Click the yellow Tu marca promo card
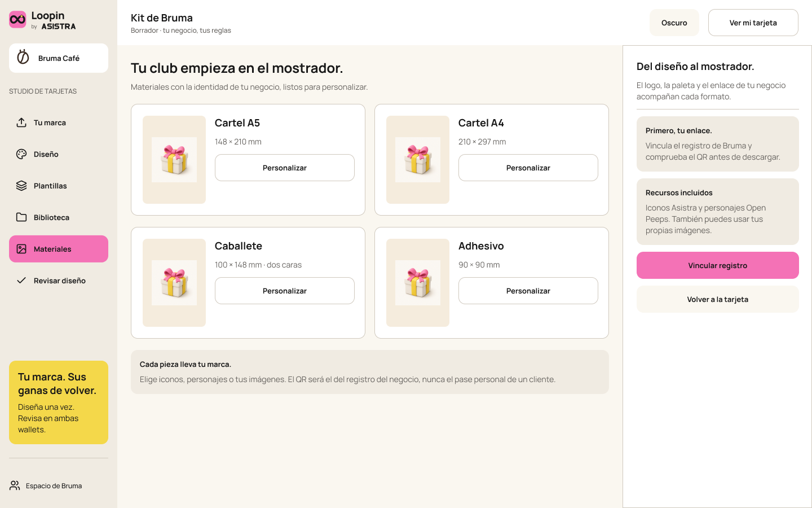 click(59, 402)
